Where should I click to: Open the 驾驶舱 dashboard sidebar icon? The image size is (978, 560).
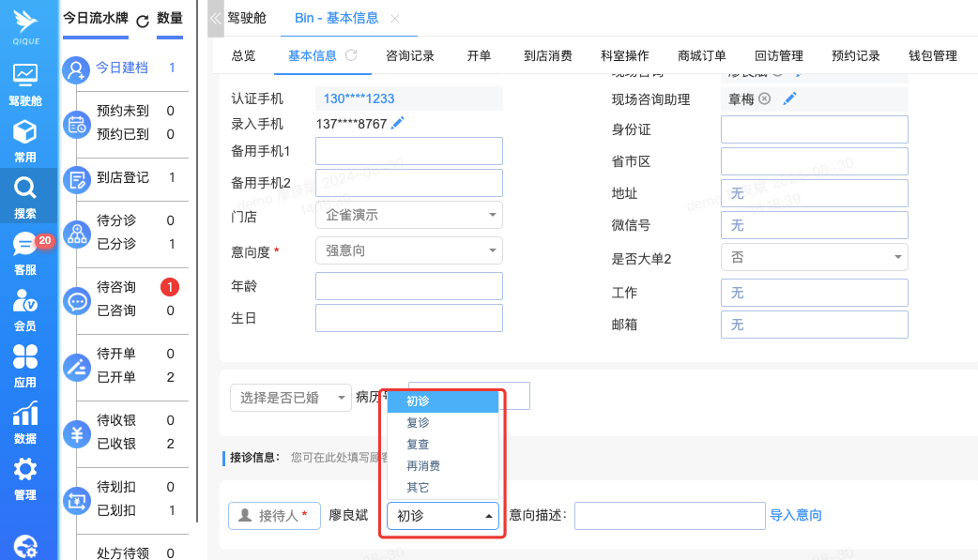tap(25, 77)
